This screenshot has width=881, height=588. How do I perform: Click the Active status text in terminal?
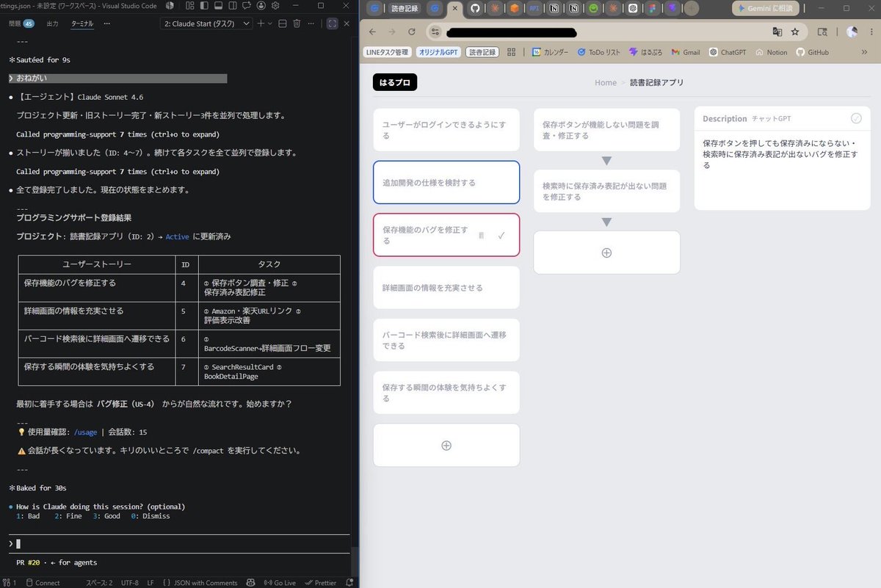(177, 236)
